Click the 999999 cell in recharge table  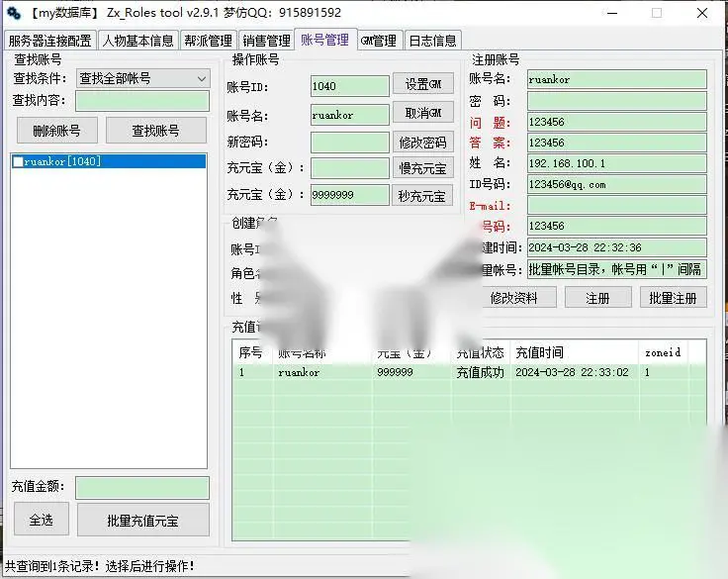395,372
